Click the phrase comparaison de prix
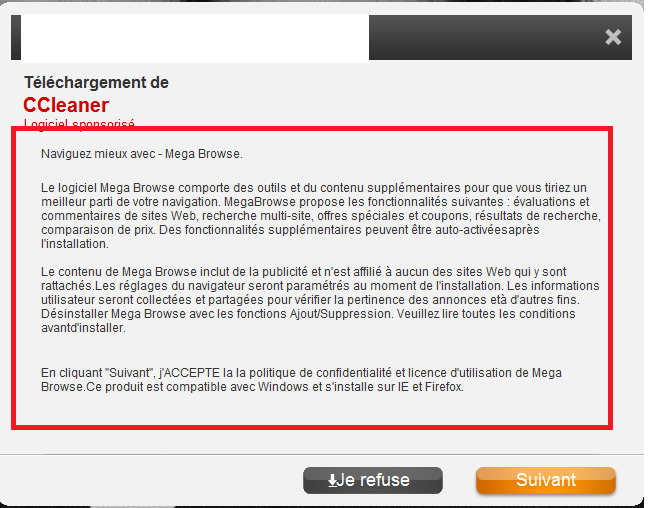 tap(97, 230)
